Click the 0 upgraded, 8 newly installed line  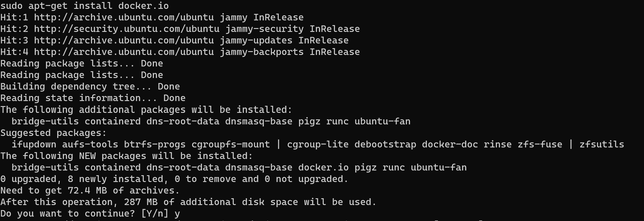[x=174, y=179]
